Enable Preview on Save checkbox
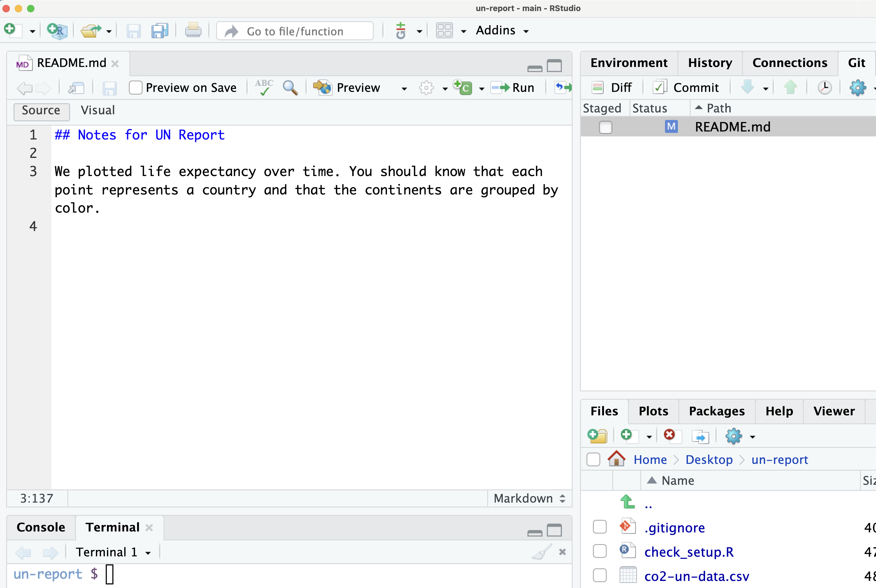This screenshot has width=876, height=588. (136, 88)
